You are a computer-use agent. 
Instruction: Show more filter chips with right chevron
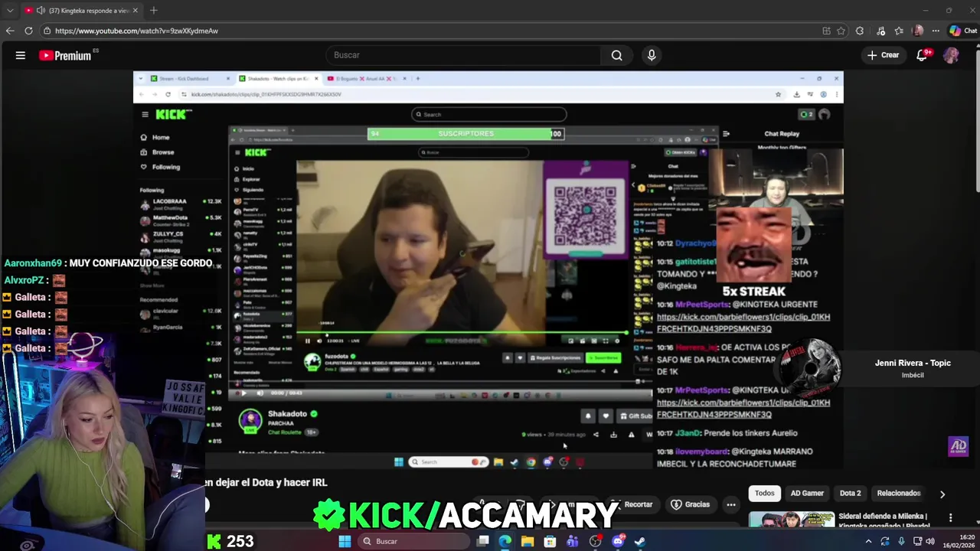942,494
